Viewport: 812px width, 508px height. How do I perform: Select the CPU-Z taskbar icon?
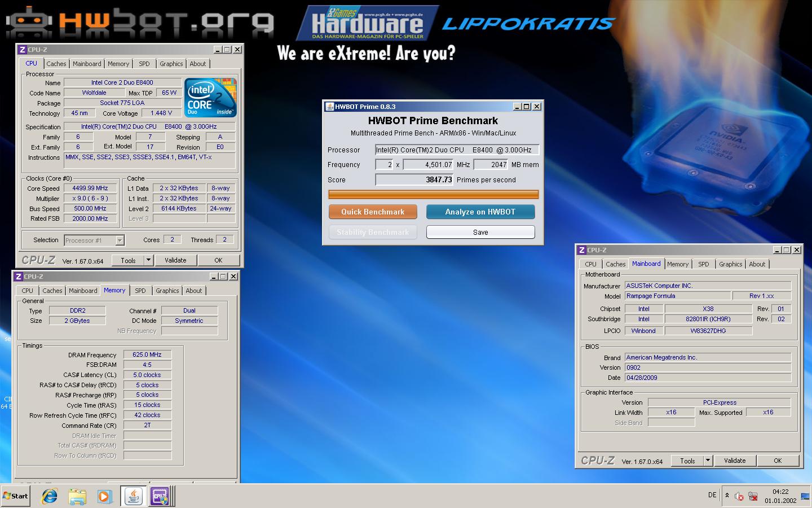(x=160, y=496)
